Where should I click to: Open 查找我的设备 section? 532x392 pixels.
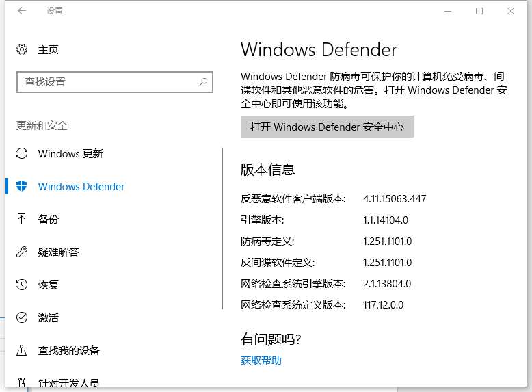click(x=69, y=350)
